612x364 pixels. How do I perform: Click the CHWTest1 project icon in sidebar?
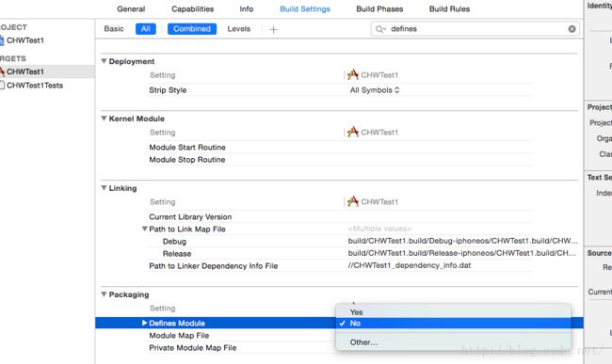(2, 40)
